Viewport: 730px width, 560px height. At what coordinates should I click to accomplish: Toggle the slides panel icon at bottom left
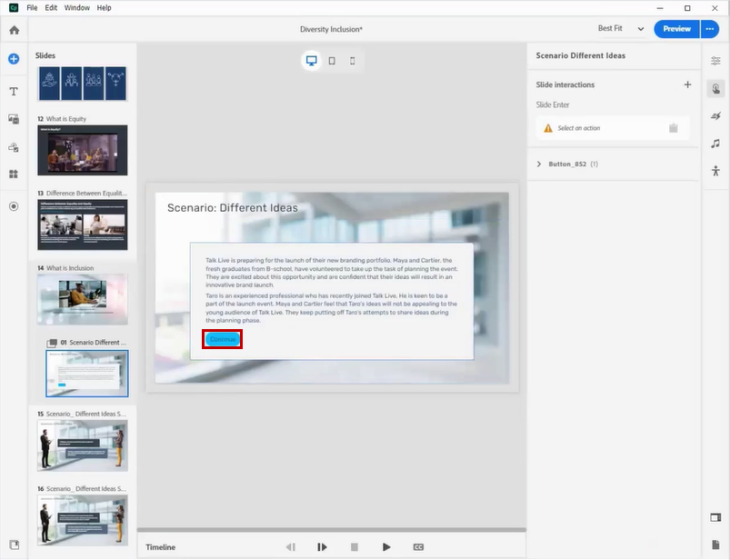click(x=14, y=545)
